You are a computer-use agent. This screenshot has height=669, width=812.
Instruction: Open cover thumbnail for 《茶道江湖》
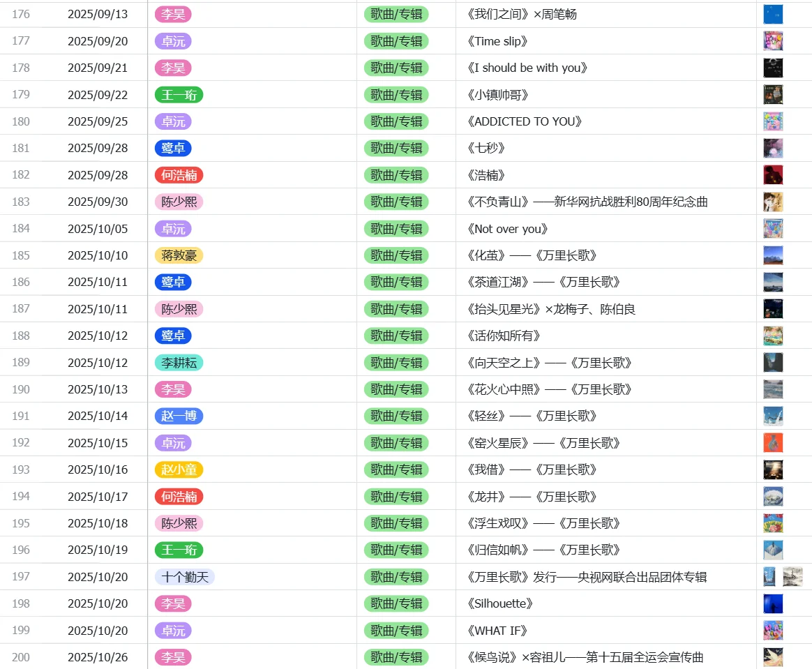773,283
